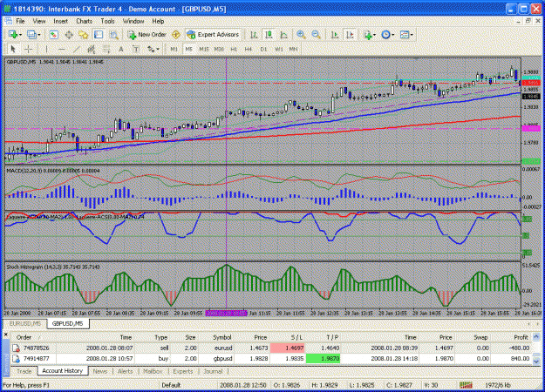Sort by the Profit column header
The height and width of the screenshot is (392, 545).
[510, 337]
